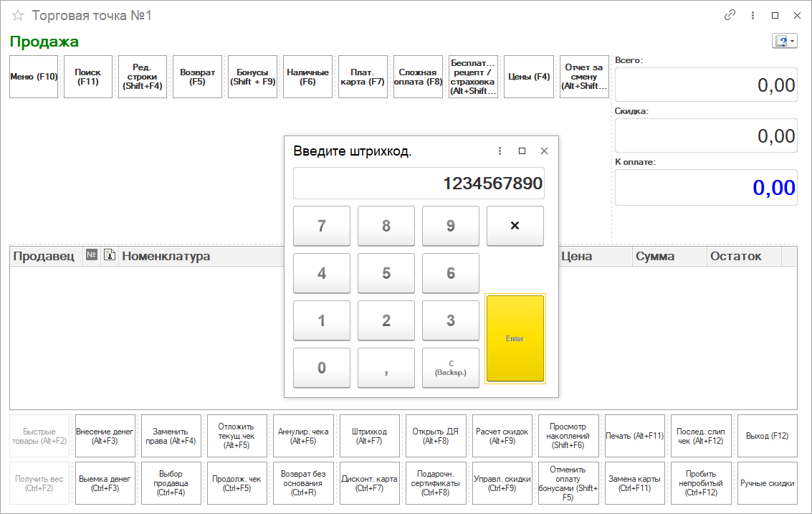Click Выход (F12) button

tap(768, 436)
